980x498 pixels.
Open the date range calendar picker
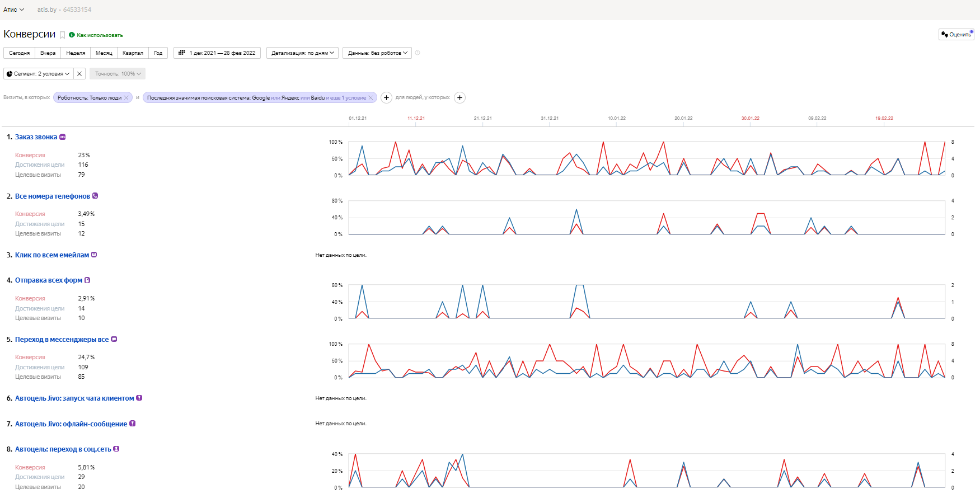point(217,53)
